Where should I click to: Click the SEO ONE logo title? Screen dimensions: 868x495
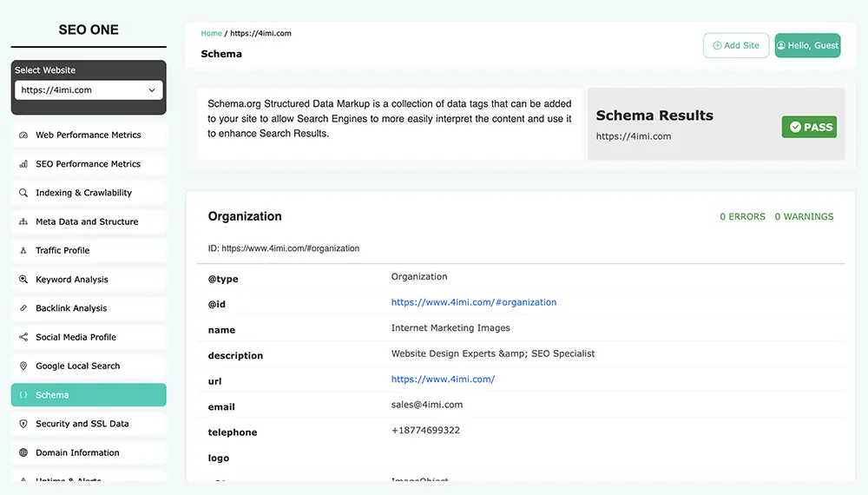(x=89, y=30)
